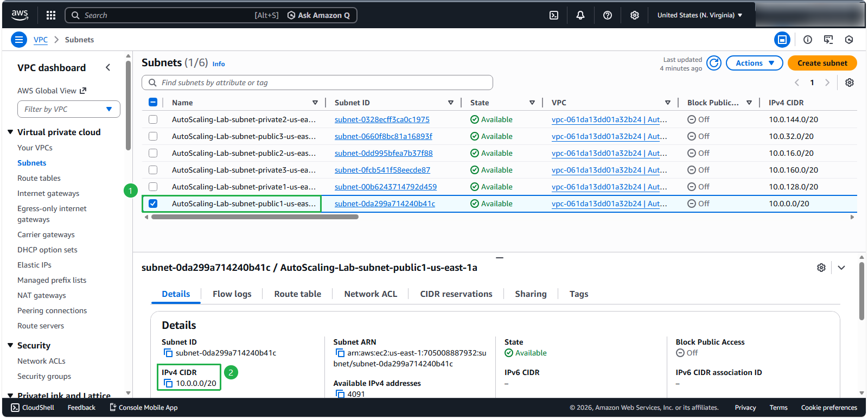This screenshot has height=419, width=868.
Task: Select the subnet-private3 row checkbox
Action: (153, 170)
